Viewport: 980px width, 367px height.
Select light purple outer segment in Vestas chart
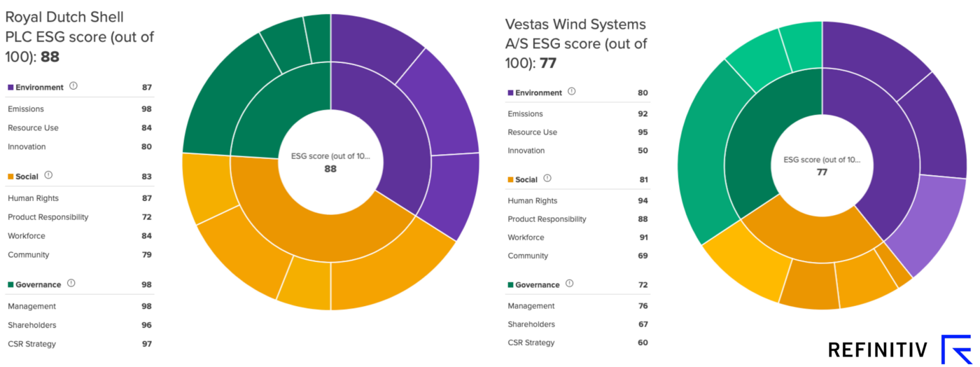925,226
